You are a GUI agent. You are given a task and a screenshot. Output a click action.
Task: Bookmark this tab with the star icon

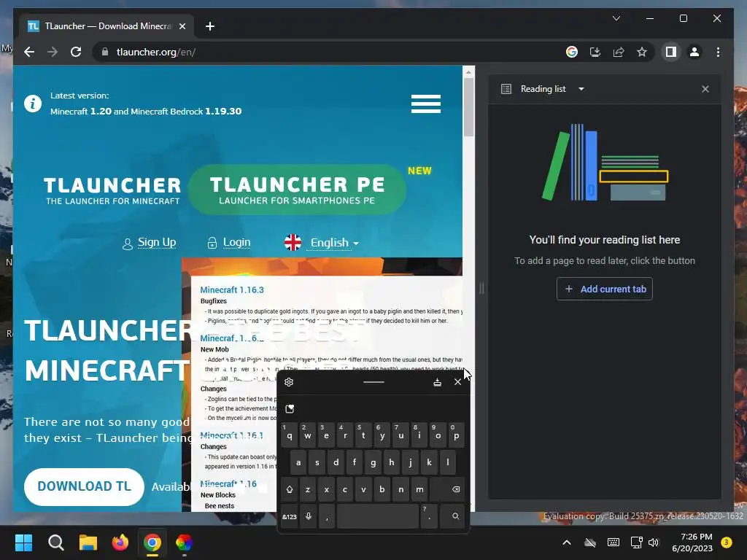pos(642,52)
